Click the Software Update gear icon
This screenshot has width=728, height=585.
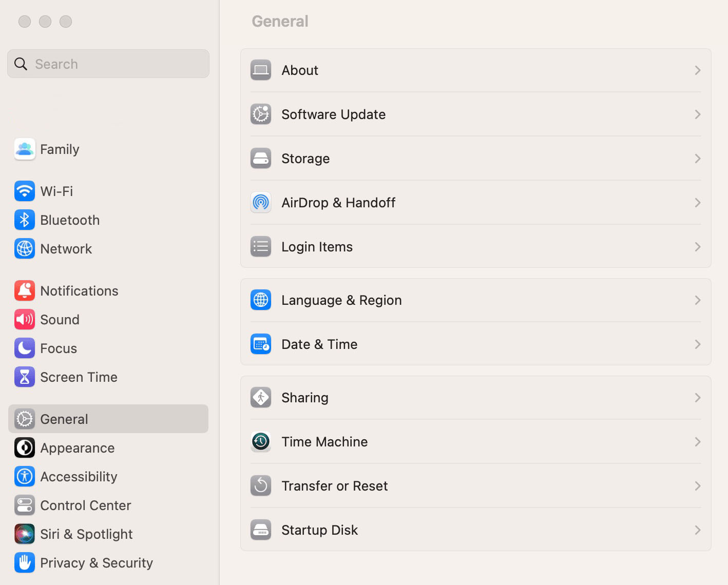point(261,114)
